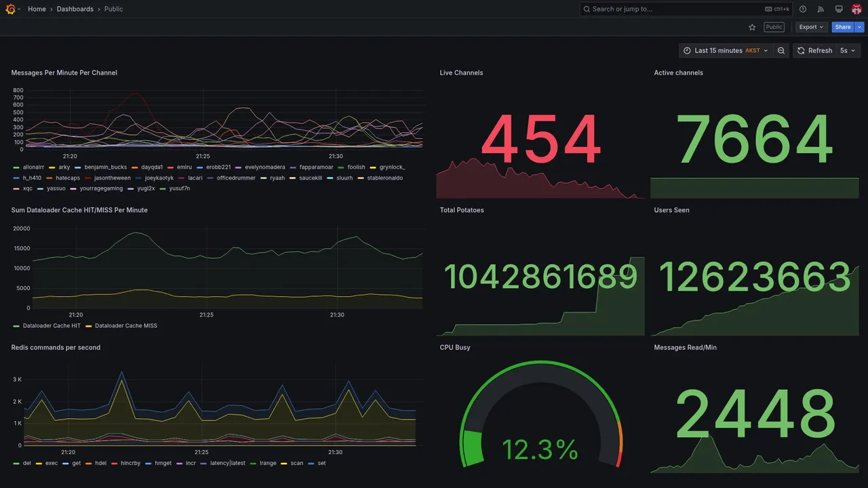Expand the Share button arrow options
The width and height of the screenshot is (868, 488).
pos(860,27)
